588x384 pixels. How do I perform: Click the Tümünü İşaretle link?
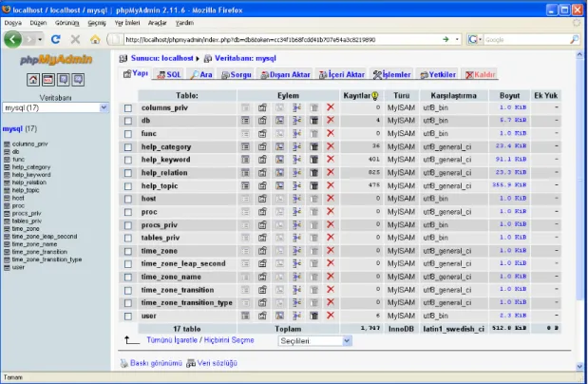[x=172, y=340]
